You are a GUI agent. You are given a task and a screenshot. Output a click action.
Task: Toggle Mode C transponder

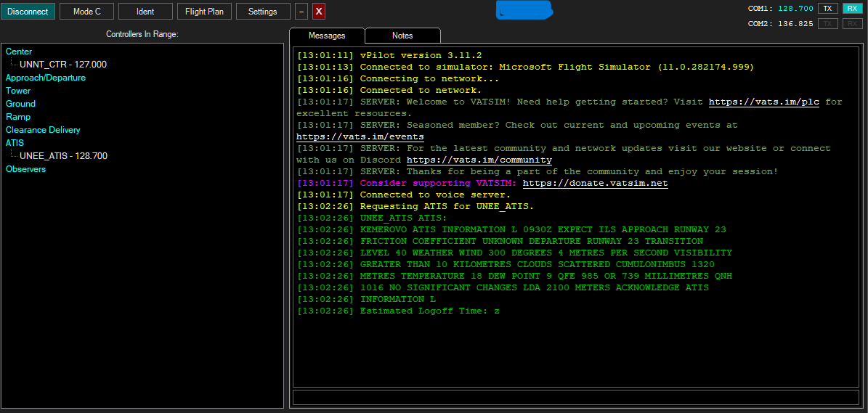point(87,12)
